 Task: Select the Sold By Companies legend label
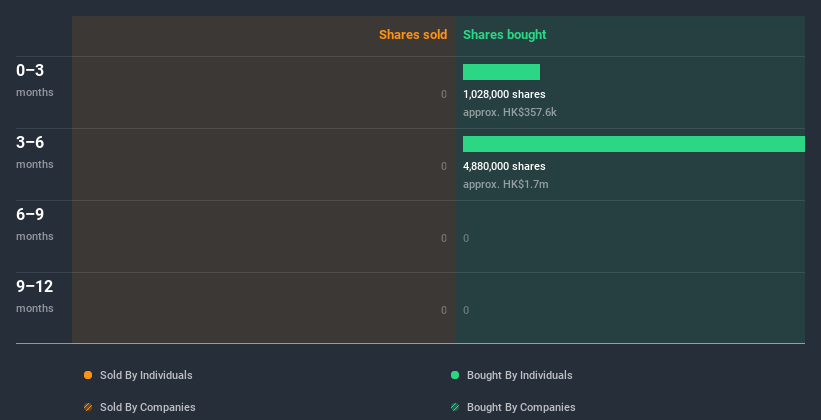[x=148, y=407]
